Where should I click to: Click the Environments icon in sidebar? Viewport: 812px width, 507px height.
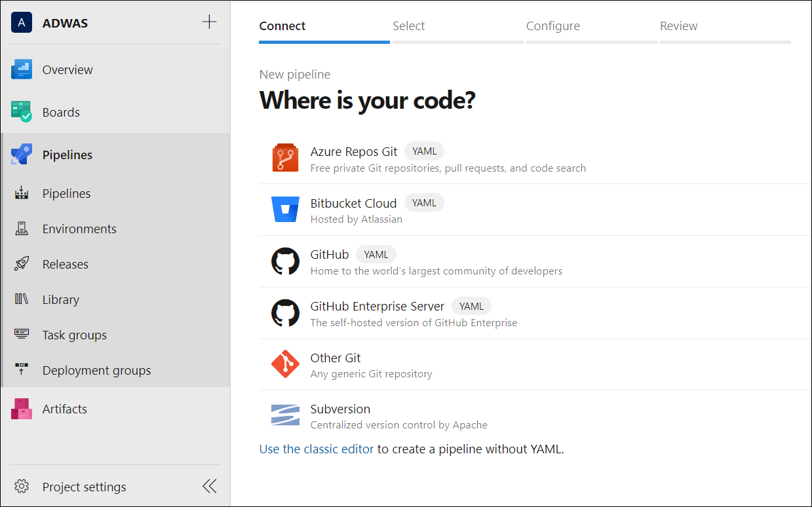[22, 228]
